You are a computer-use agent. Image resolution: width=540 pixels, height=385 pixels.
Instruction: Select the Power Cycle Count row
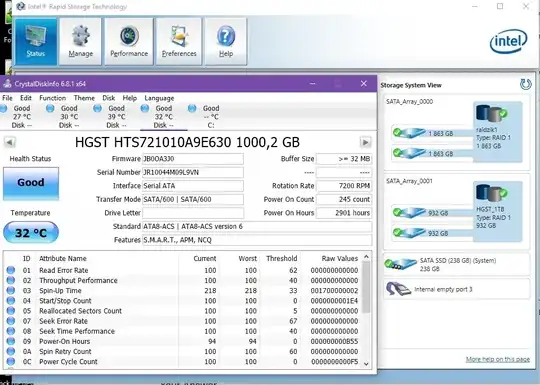[x=183, y=362]
